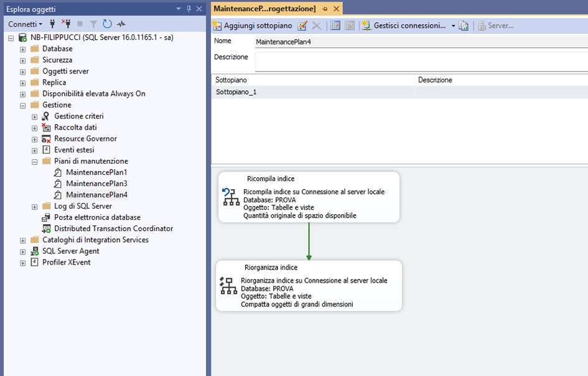Click Posta elettronica database icon
The height and width of the screenshot is (376, 588).
[x=46, y=218]
